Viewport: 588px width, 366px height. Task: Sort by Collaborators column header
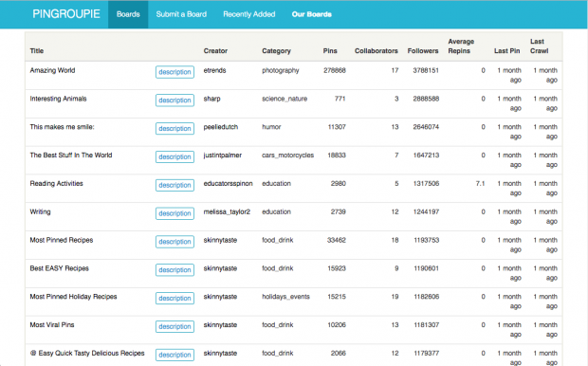click(377, 51)
